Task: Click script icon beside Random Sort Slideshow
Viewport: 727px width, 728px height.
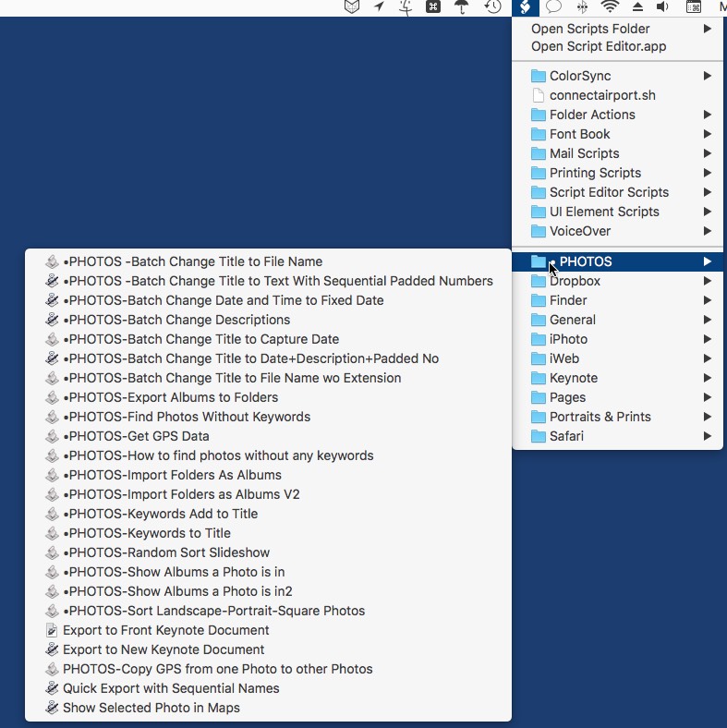Action: 52,552
